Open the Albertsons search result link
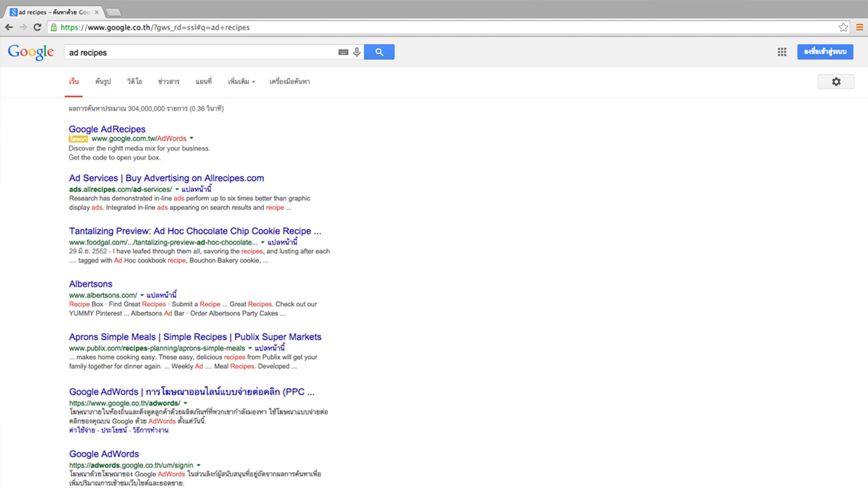The image size is (868, 488). [90, 284]
